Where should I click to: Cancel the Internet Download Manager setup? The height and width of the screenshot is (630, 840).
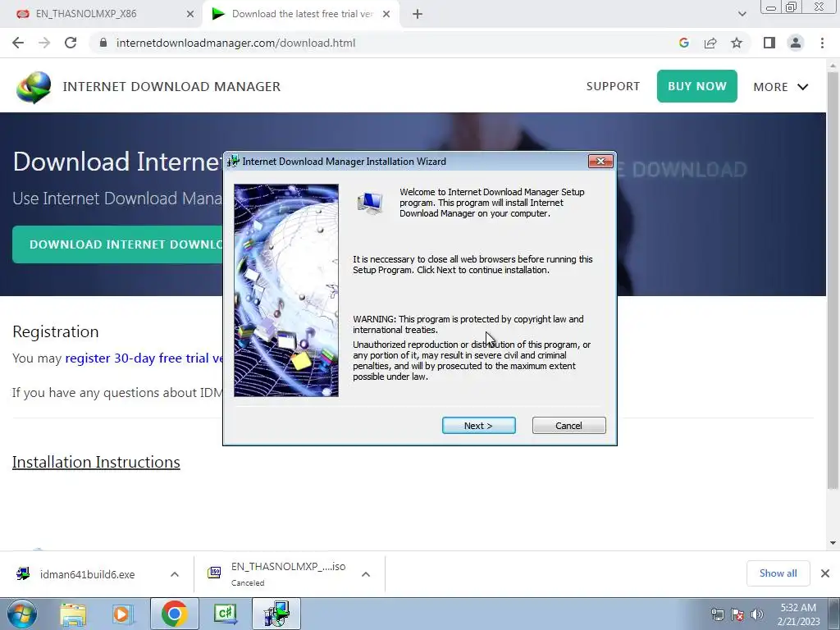click(x=569, y=426)
